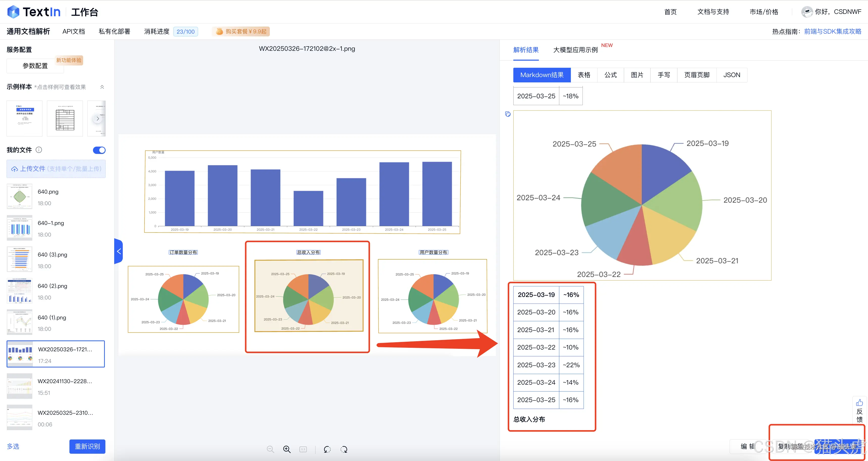Click the 上传文件 upload area
Viewport: 868px width, 461px height.
click(56, 169)
